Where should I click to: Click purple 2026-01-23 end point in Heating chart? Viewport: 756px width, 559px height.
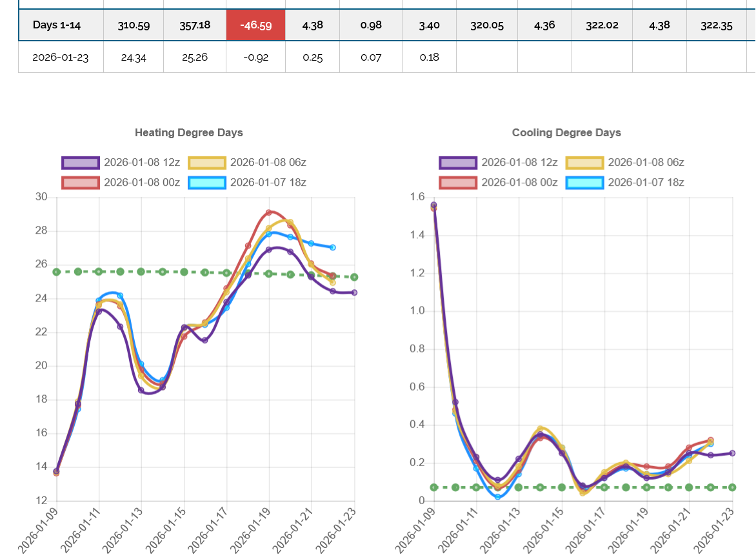point(354,292)
